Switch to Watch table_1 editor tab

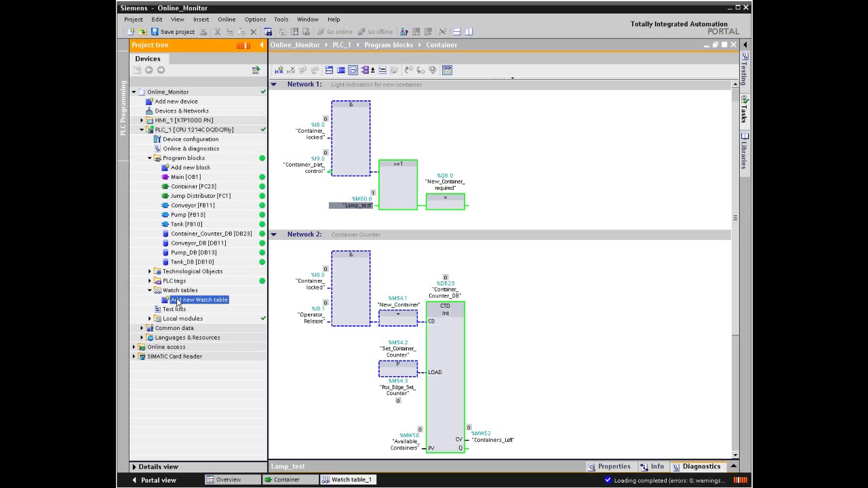(347, 480)
